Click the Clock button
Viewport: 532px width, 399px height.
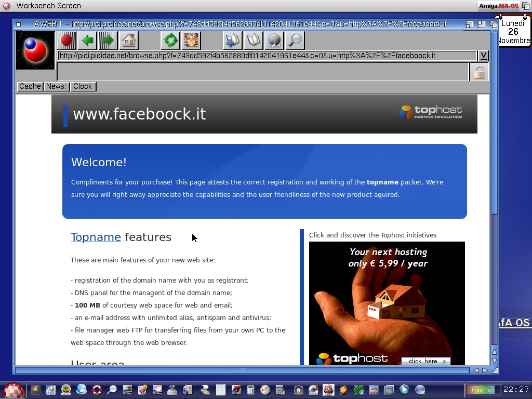pyautogui.click(x=83, y=87)
